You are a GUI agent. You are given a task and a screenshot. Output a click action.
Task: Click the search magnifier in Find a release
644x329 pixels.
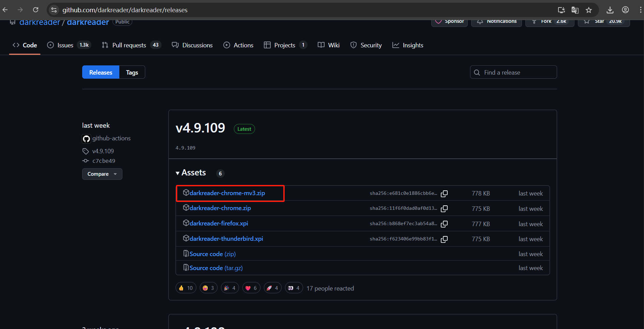click(x=477, y=73)
